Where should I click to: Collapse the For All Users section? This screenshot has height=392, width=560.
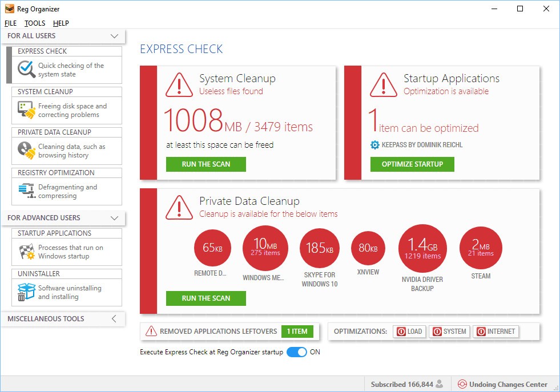[114, 36]
